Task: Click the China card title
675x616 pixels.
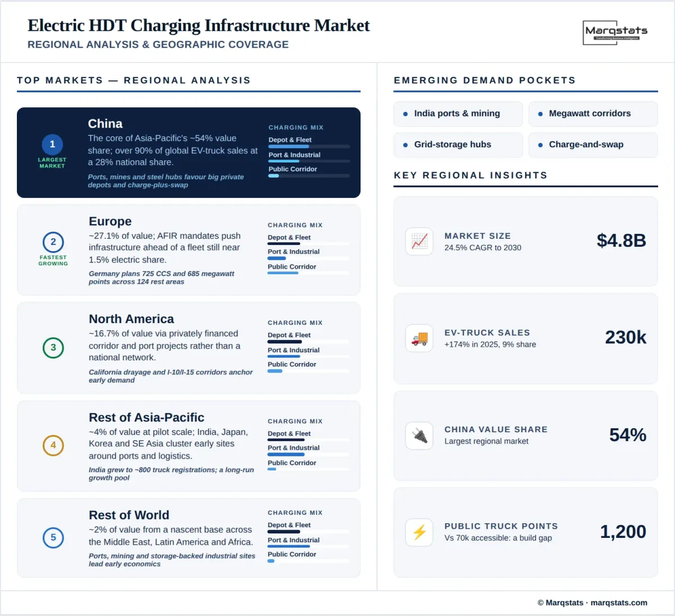Action: point(105,124)
